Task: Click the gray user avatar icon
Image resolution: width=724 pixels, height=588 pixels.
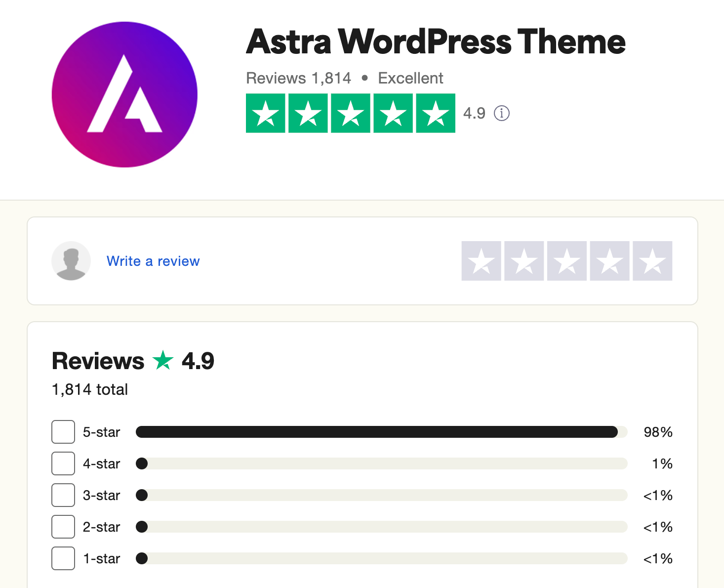Action: pos(71,261)
